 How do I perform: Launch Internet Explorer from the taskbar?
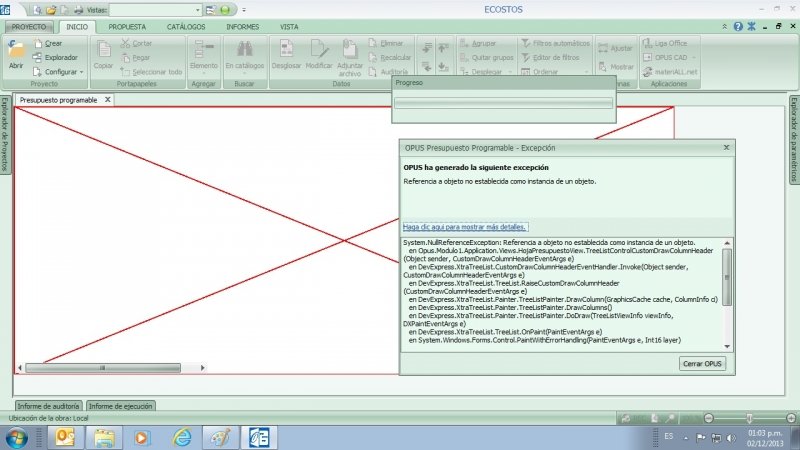(x=182, y=437)
